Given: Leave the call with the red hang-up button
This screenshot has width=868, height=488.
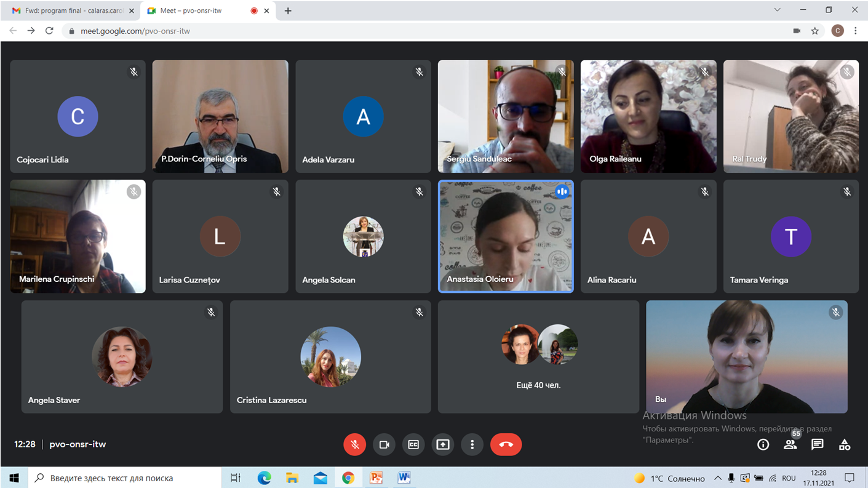Looking at the screenshot, I should coord(506,444).
